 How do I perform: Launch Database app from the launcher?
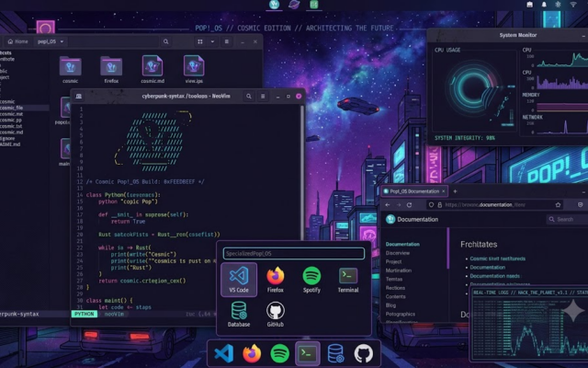(x=239, y=315)
